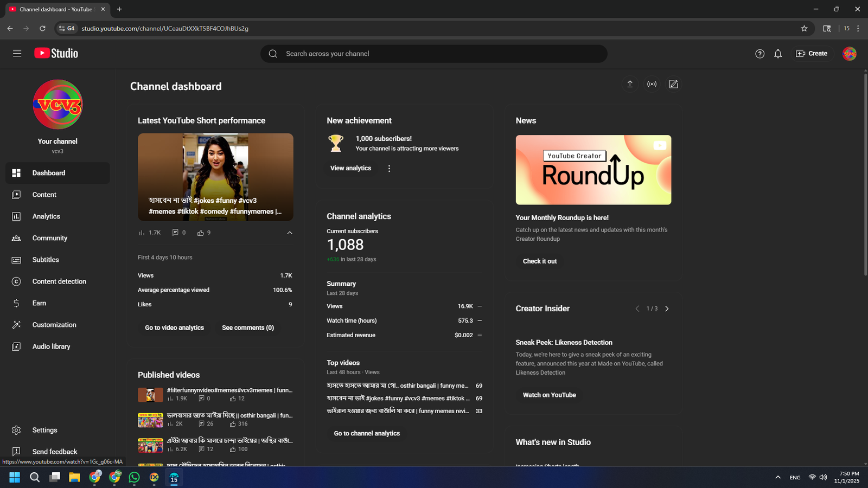The image size is (868, 488).
Task: Click the Check it out button
Action: click(x=539, y=261)
